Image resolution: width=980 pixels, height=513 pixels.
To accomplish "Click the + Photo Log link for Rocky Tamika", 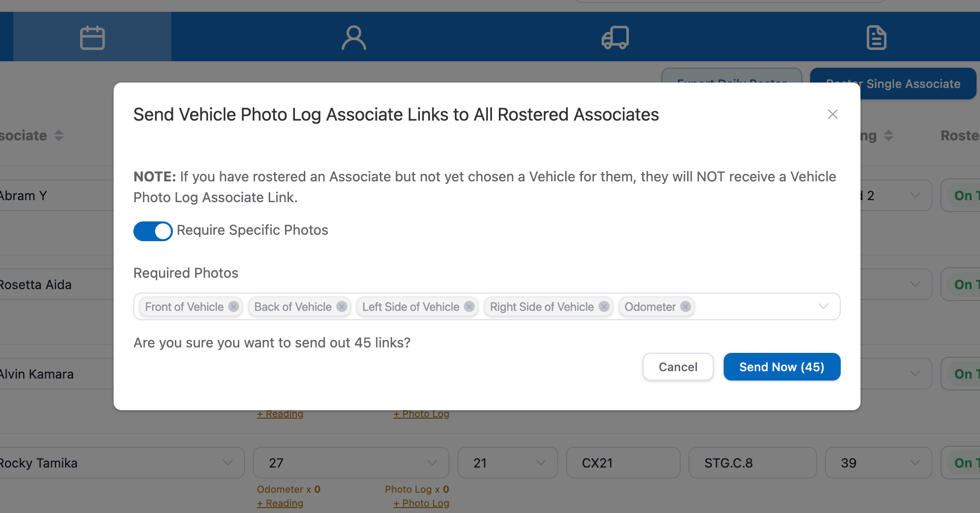I will [x=421, y=503].
